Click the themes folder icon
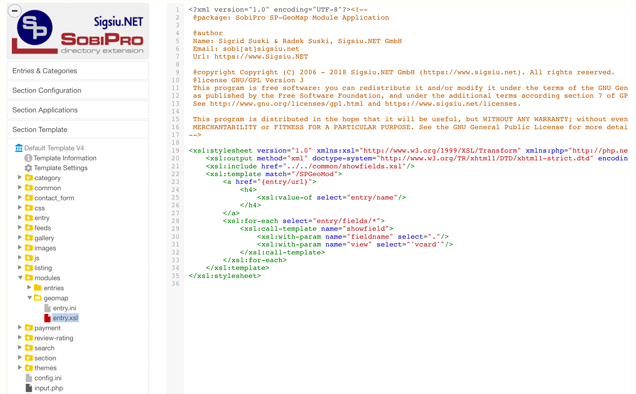The width and height of the screenshot is (636, 394). [x=29, y=368]
